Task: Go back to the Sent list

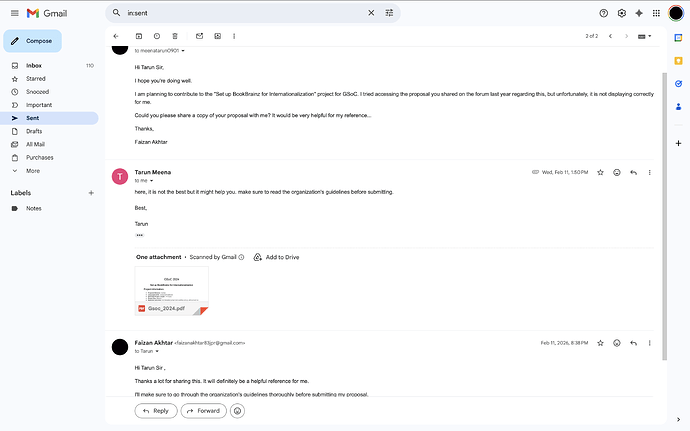Action: (x=116, y=36)
